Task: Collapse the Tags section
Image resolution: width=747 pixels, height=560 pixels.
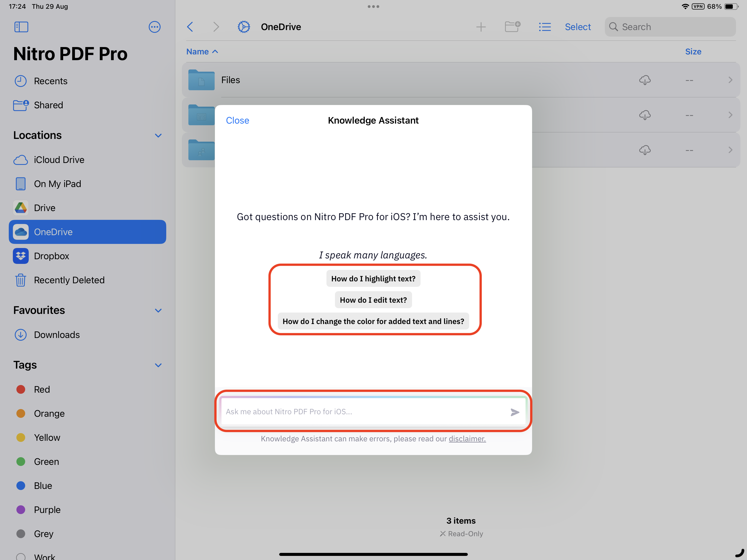Action: pos(158,365)
